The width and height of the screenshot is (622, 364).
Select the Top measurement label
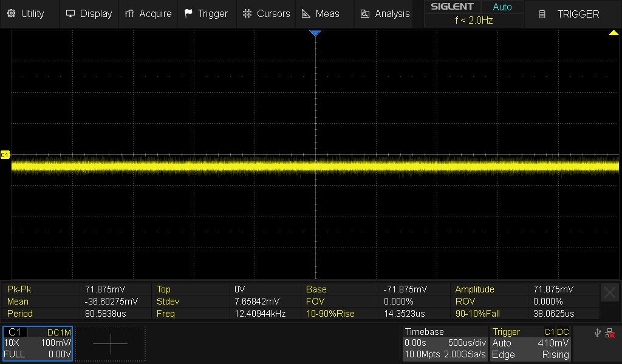(x=163, y=289)
